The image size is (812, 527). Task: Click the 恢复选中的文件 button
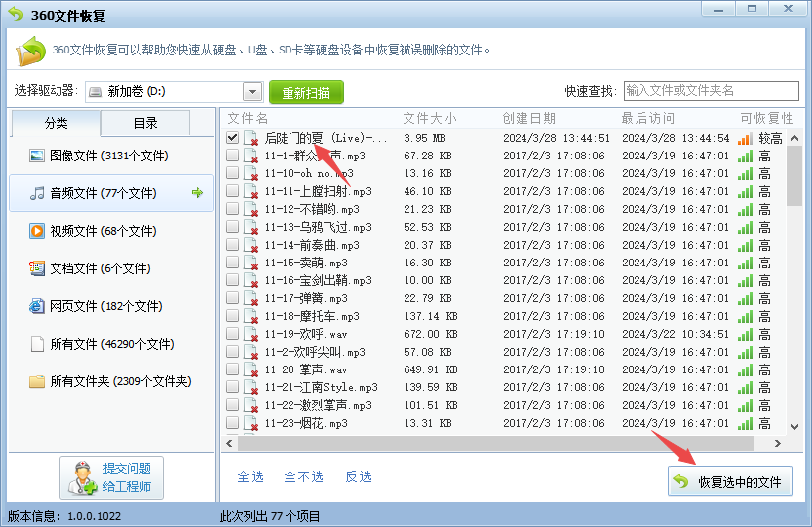pos(730,481)
